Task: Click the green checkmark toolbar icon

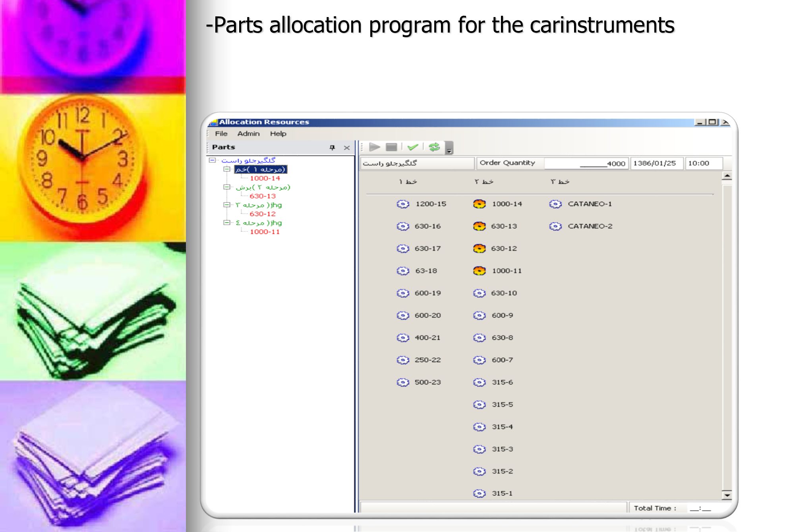Action: coord(413,147)
